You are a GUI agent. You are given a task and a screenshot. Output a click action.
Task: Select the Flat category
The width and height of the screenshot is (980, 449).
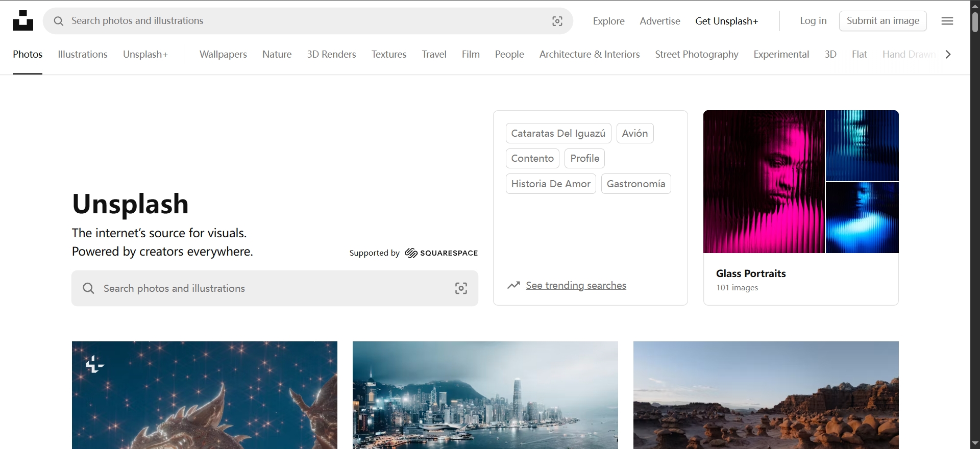click(x=860, y=54)
